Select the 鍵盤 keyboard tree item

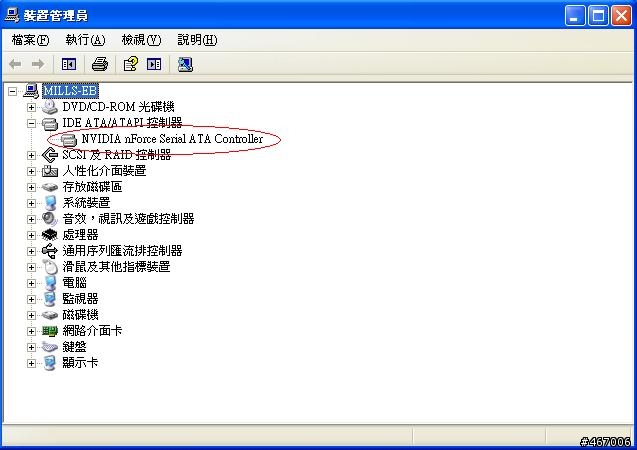[74, 347]
